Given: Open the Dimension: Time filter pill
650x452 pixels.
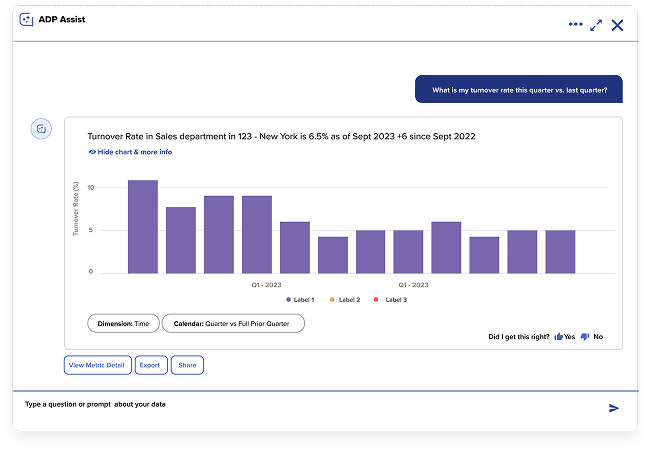Looking at the screenshot, I should click(123, 323).
